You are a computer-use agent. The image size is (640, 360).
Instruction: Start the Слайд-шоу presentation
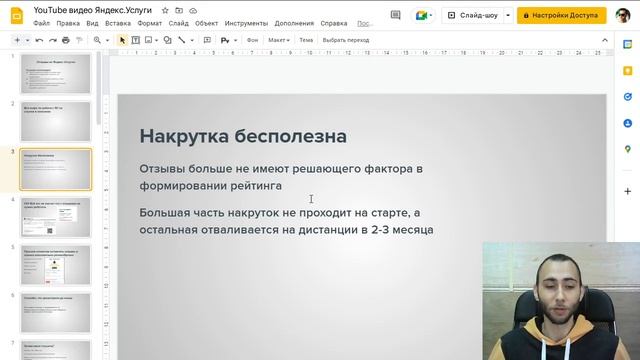[473, 16]
